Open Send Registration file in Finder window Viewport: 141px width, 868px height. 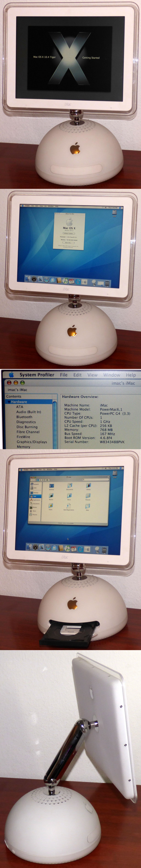click(x=69, y=507)
